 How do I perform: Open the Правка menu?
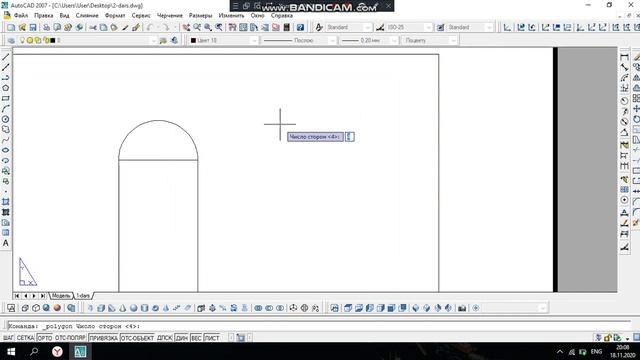click(x=43, y=16)
